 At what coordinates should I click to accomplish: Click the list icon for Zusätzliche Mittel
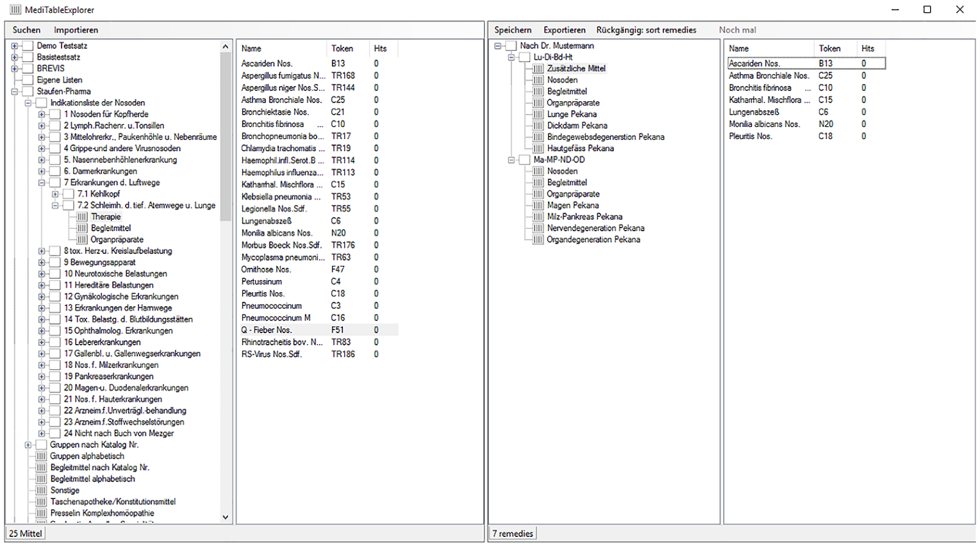pos(538,69)
